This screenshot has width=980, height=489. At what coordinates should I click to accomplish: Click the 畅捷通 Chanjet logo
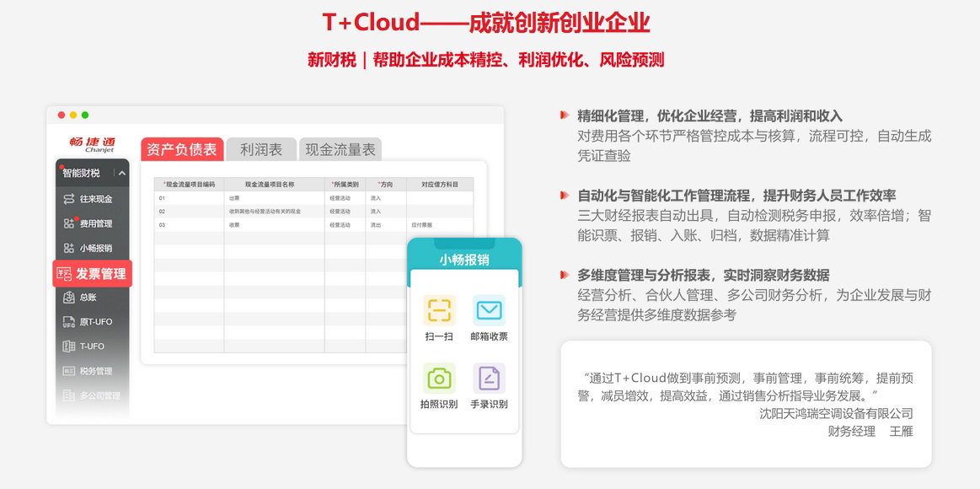92,144
